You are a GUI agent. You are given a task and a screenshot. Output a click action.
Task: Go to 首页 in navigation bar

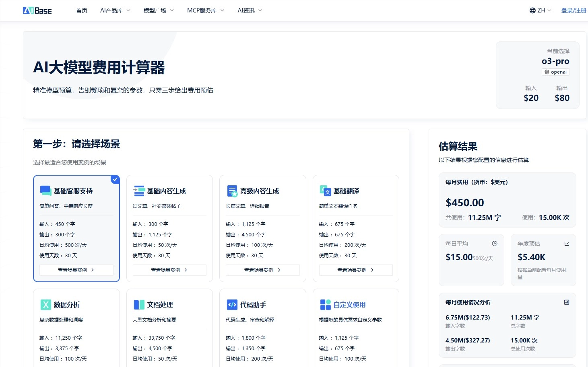(x=82, y=10)
